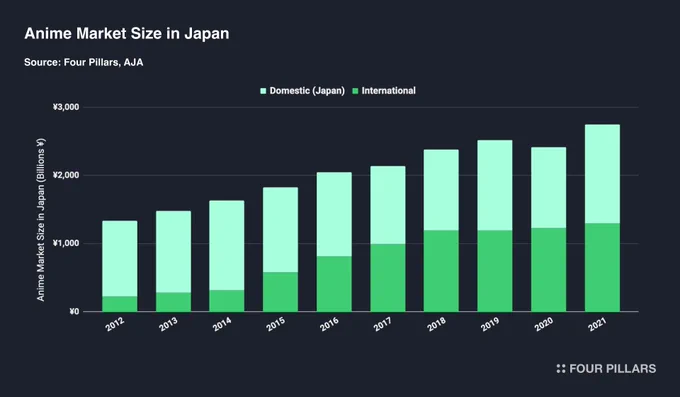The image size is (680, 397).
Task: Click the chart title 'Anime Market Size in Japan'
Action: (127, 34)
